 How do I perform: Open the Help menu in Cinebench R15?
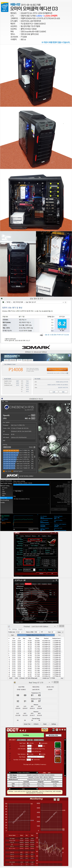[7, 401]
